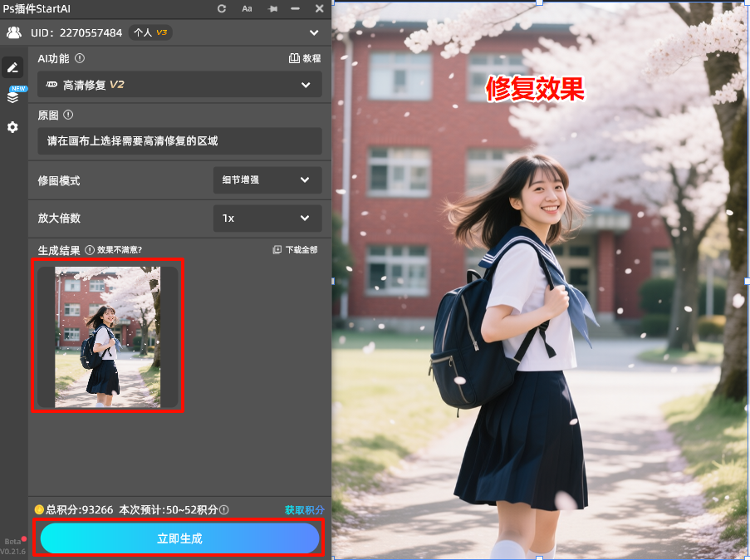The width and height of the screenshot is (750, 560).
Task: Change the 放大倍数 1x zoom dropdown
Action: click(267, 218)
